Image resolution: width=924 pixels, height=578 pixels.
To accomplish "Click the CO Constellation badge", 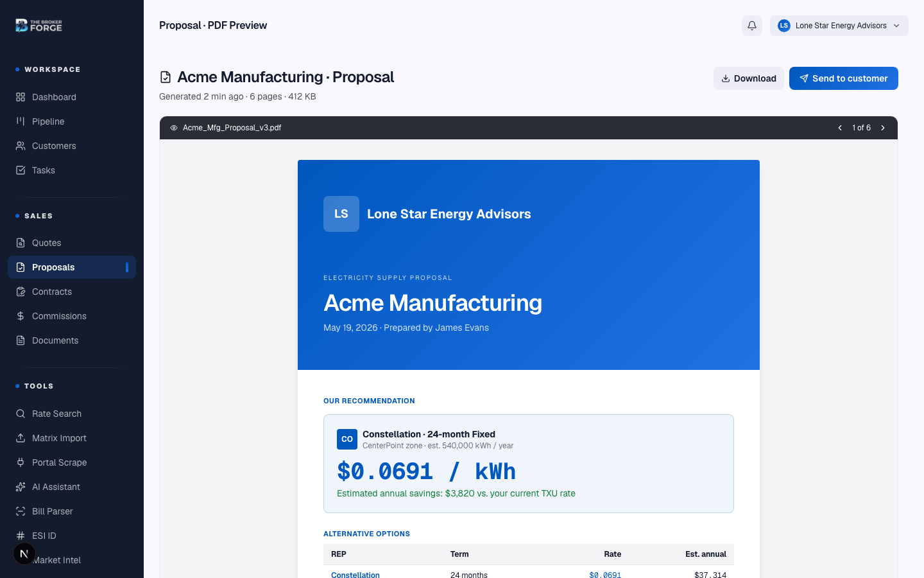I will pos(347,439).
